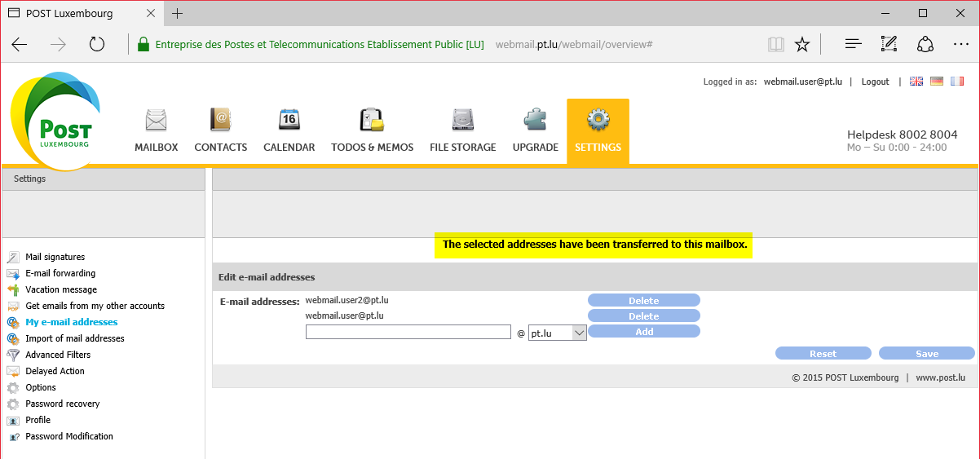Click the Logout link

coord(875,82)
